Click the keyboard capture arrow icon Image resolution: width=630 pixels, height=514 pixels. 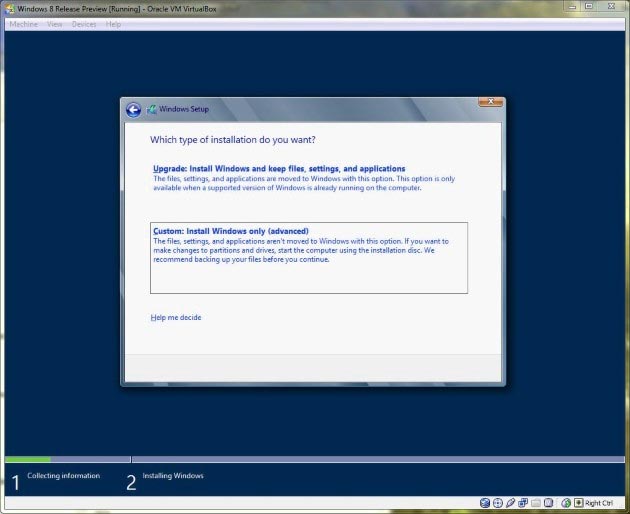[578, 503]
